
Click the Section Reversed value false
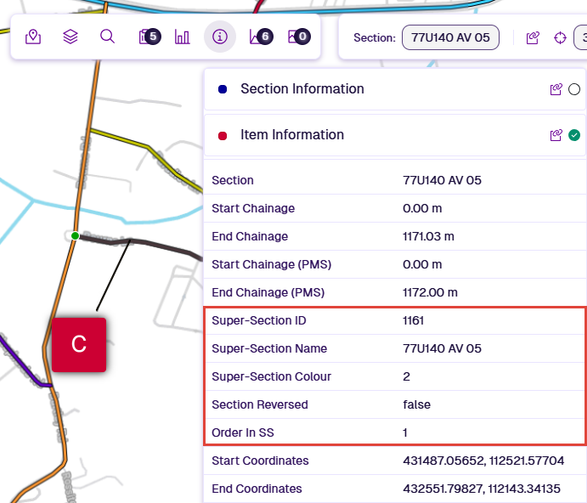click(416, 405)
